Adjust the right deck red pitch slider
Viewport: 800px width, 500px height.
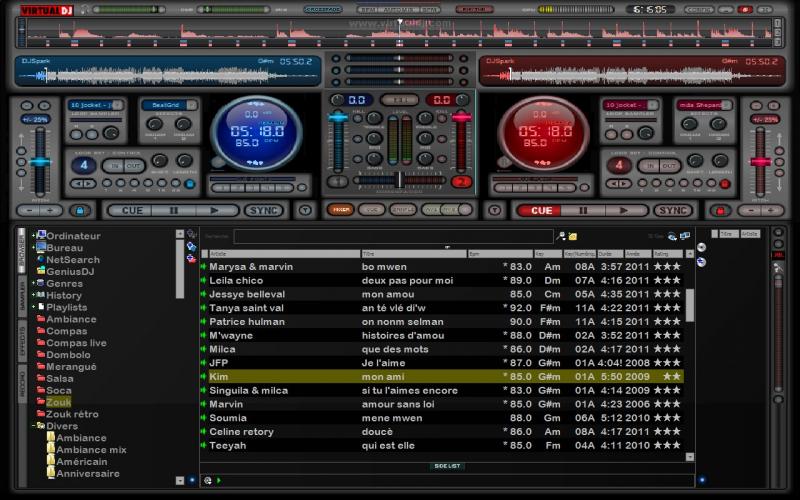(760, 162)
